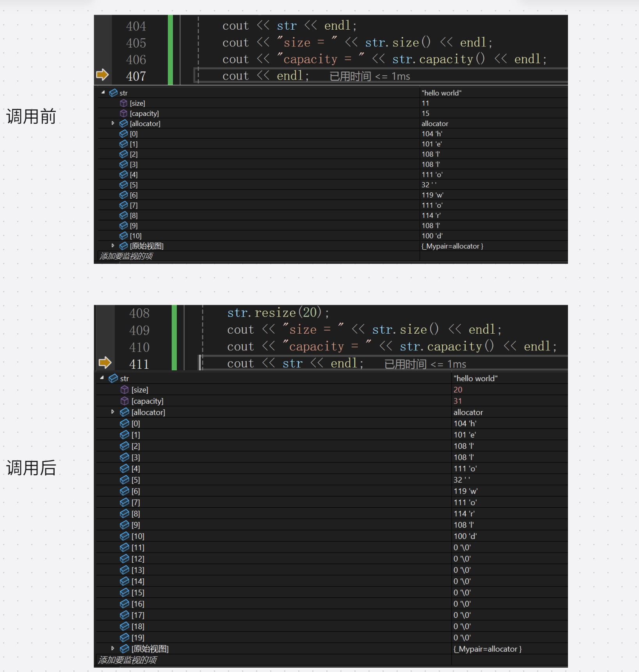639x672 pixels.
Task: Click the [原始视图] icon in the upper watch window
Action: pyautogui.click(x=124, y=246)
